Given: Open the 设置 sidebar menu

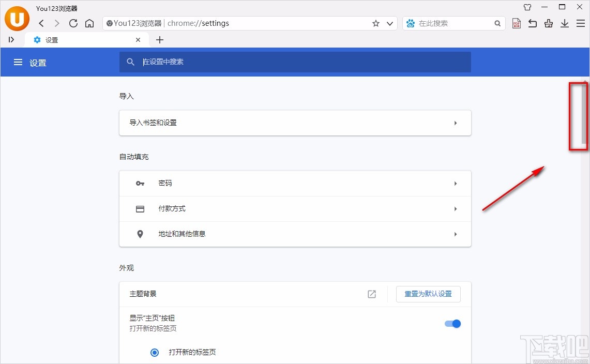Looking at the screenshot, I should point(18,62).
